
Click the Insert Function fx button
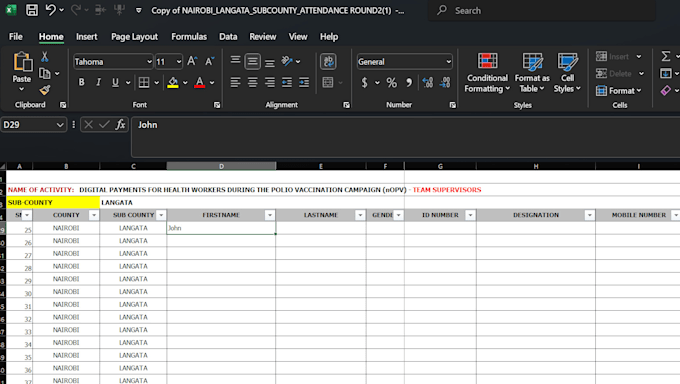120,125
